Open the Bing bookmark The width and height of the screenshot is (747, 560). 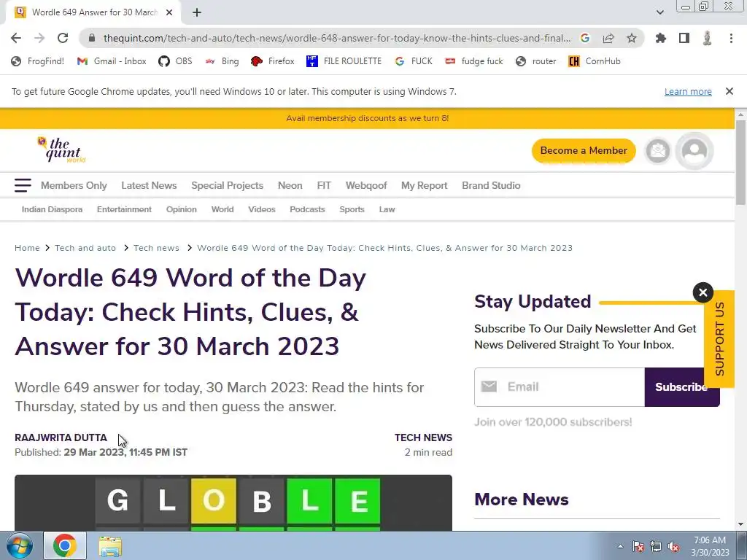pos(222,61)
